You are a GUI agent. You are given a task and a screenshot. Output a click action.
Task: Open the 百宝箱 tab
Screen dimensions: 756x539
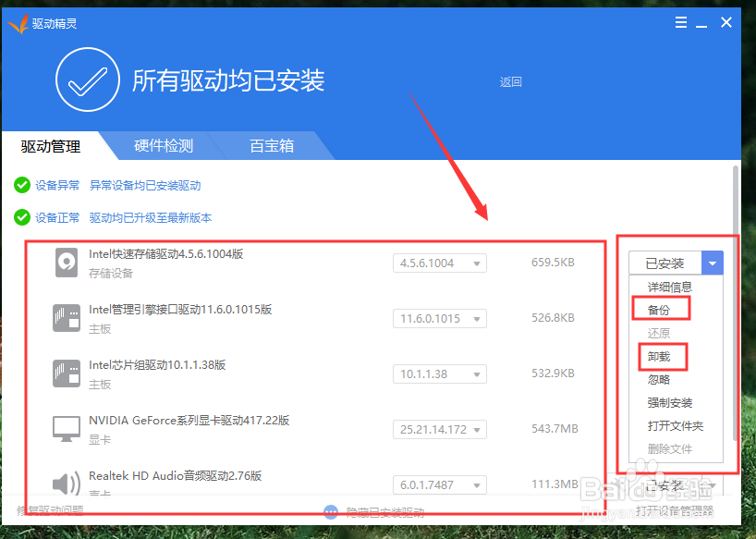(x=272, y=145)
